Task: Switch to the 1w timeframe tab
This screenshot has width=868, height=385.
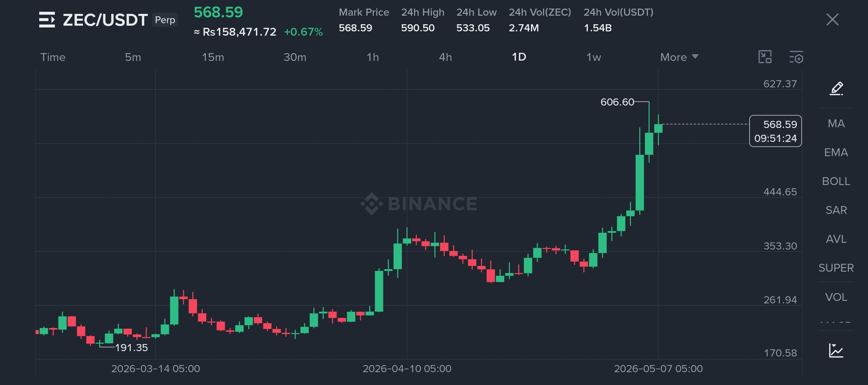Action: pyautogui.click(x=594, y=57)
